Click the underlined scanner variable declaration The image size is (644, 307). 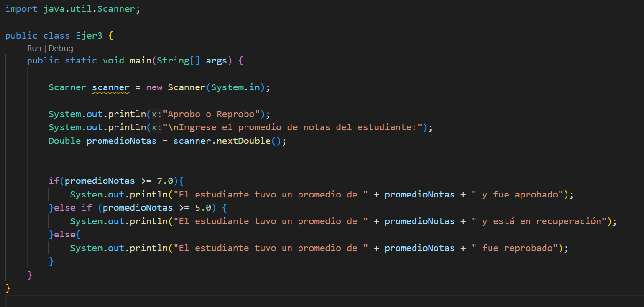111,87
